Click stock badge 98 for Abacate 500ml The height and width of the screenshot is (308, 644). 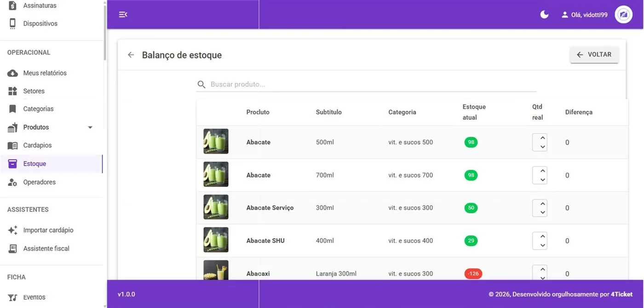tap(471, 142)
